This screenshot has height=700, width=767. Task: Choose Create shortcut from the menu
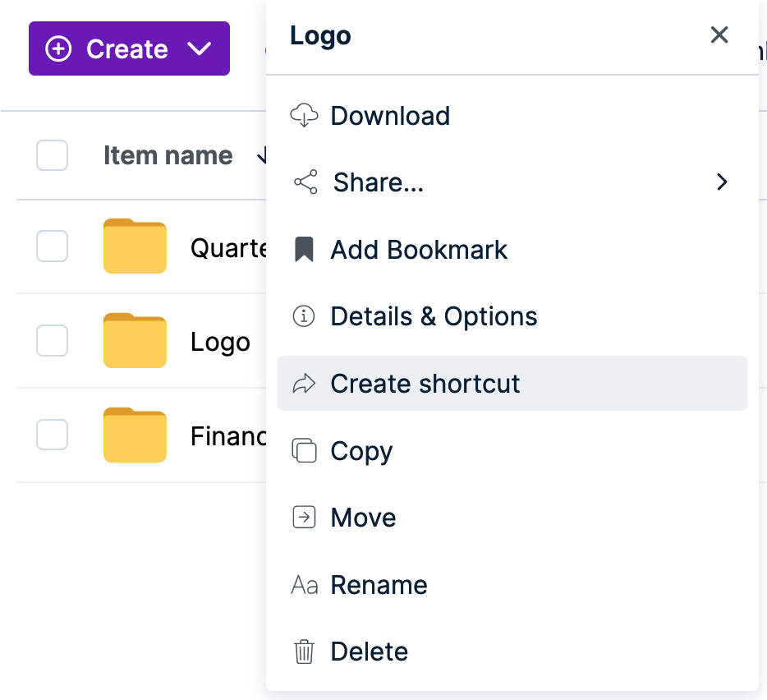425,383
